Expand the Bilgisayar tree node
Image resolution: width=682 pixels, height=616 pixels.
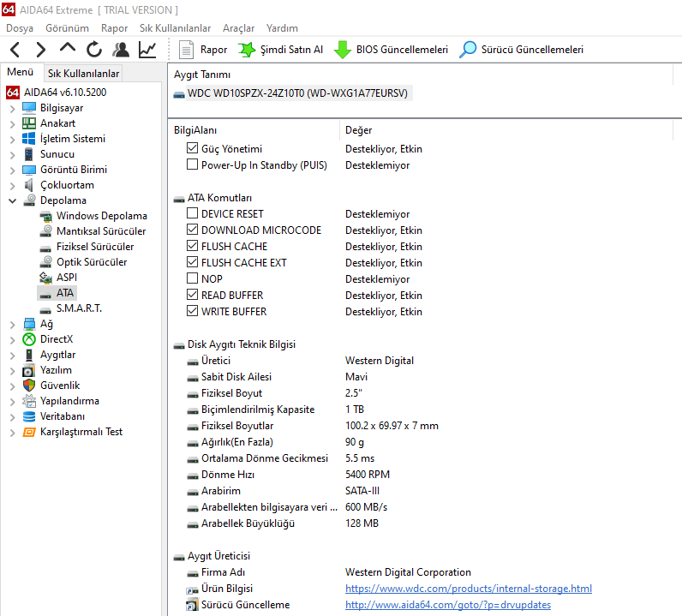[x=13, y=108]
